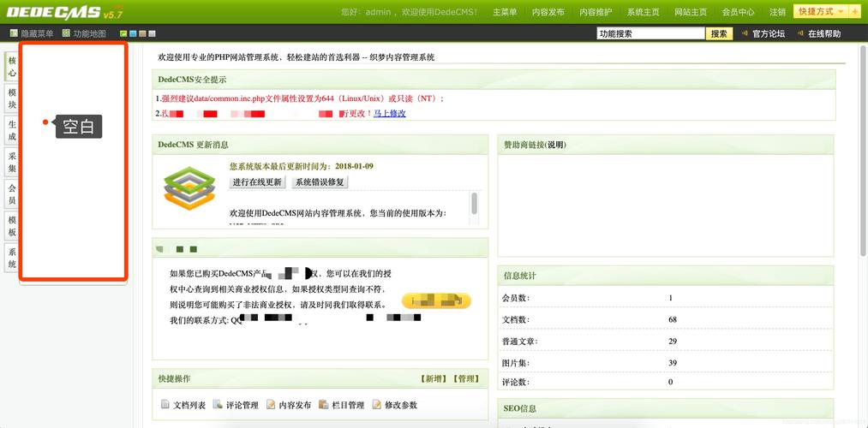Open the 内容发布 shortcut in 快捷操作

pos(295,406)
